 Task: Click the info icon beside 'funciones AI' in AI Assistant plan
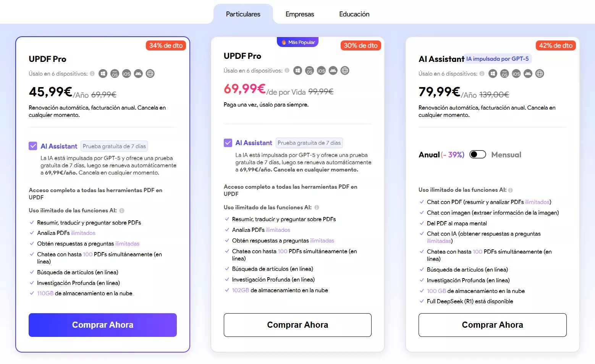[x=510, y=190]
